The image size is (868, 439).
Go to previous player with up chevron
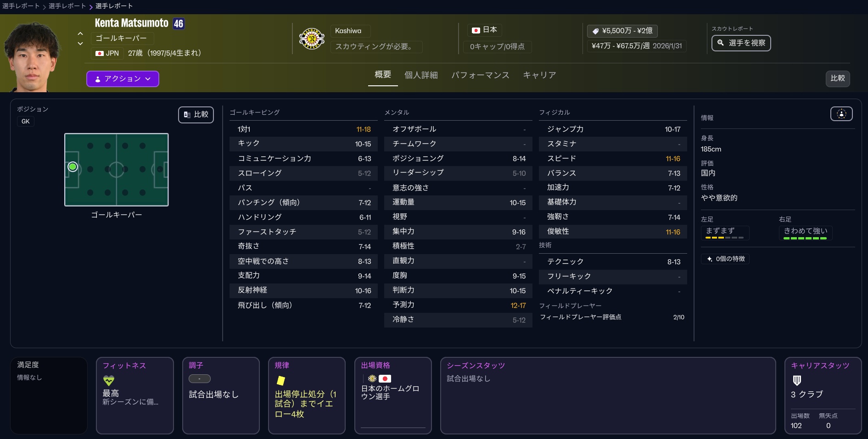click(80, 33)
